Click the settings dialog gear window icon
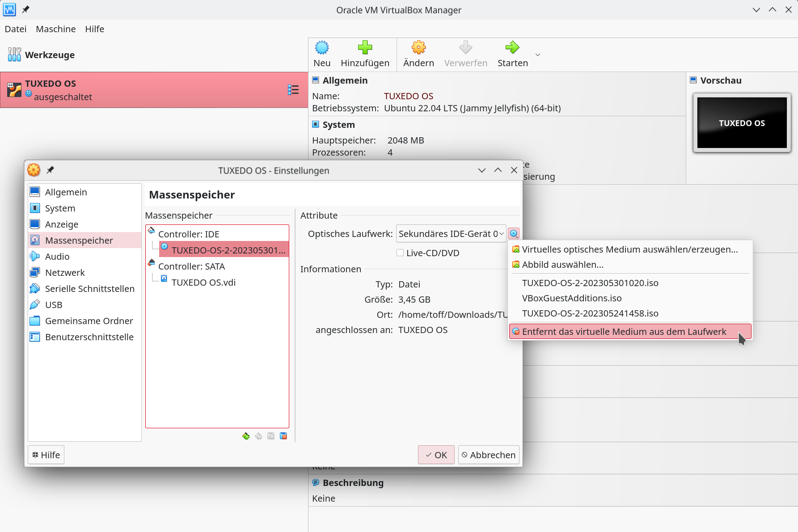This screenshot has height=532, width=798. click(34, 170)
